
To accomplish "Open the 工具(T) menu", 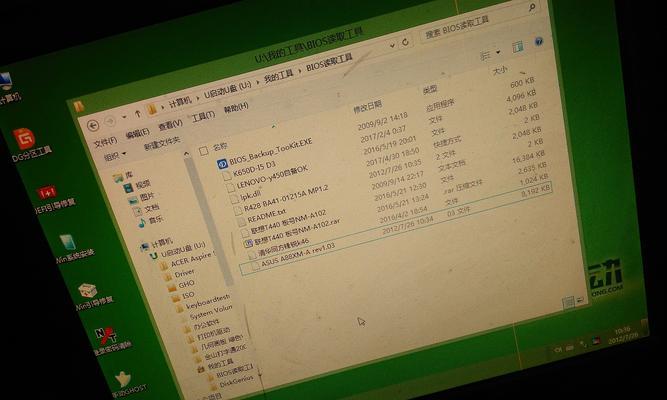I will click(x=203, y=116).
